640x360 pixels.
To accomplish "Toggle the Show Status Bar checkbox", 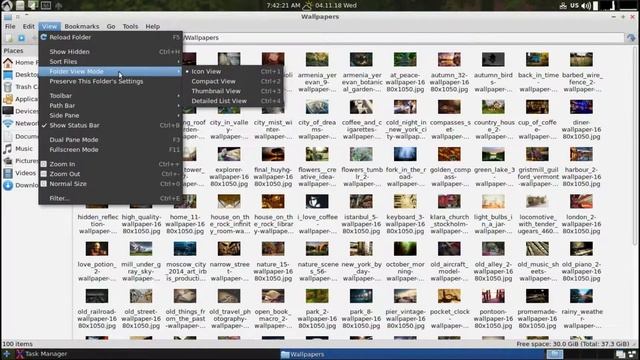I will click(110, 125).
